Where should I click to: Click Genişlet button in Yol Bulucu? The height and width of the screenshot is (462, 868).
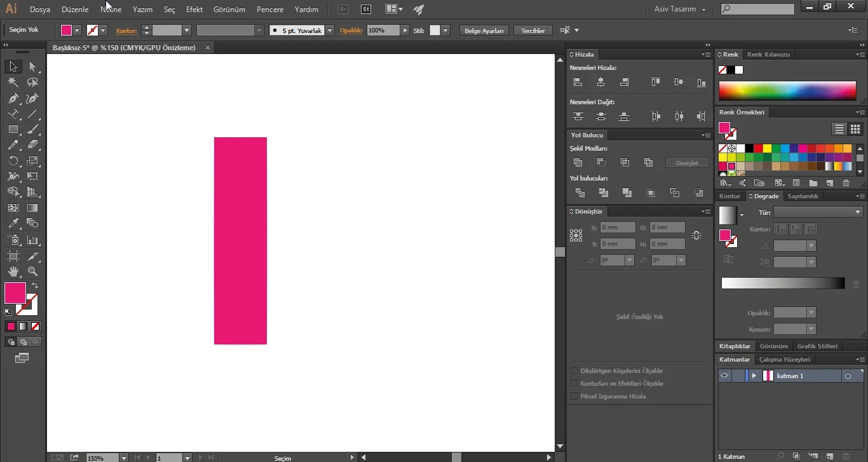click(x=687, y=163)
